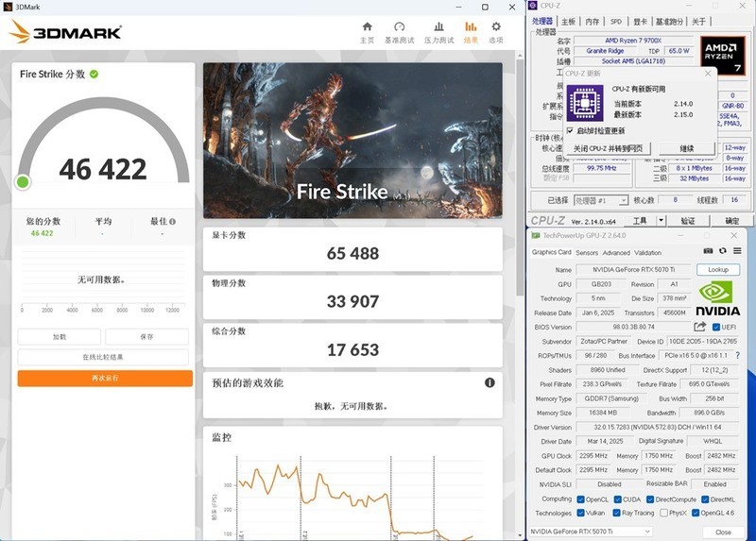
Task: Toggle the CUDA checkbox
Action: (617, 499)
